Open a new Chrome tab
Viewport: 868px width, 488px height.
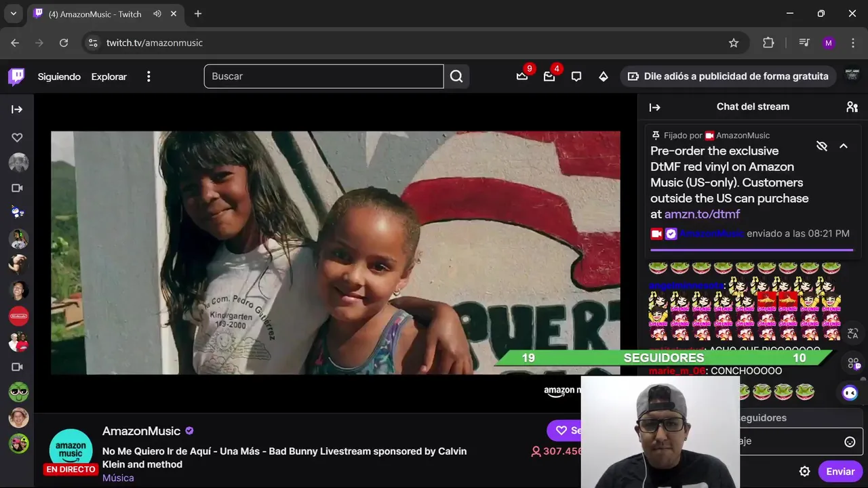pyautogui.click(x=198, y=14)
